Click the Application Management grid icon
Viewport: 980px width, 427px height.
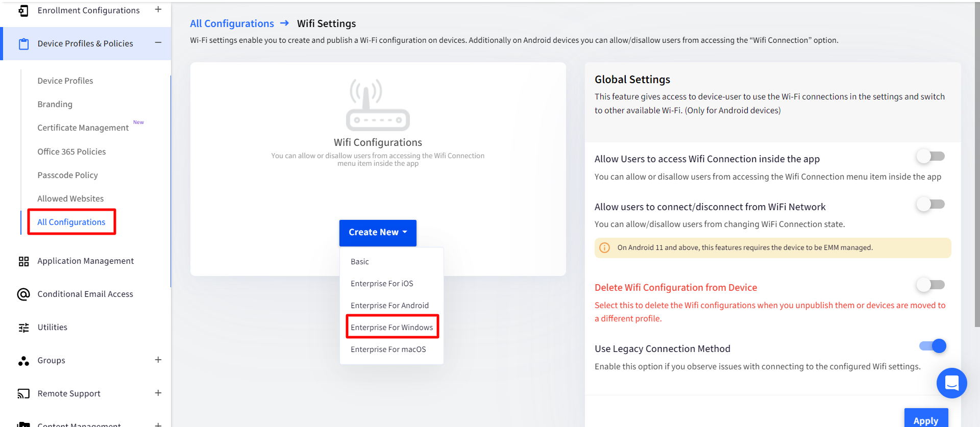tap(23, 261)
